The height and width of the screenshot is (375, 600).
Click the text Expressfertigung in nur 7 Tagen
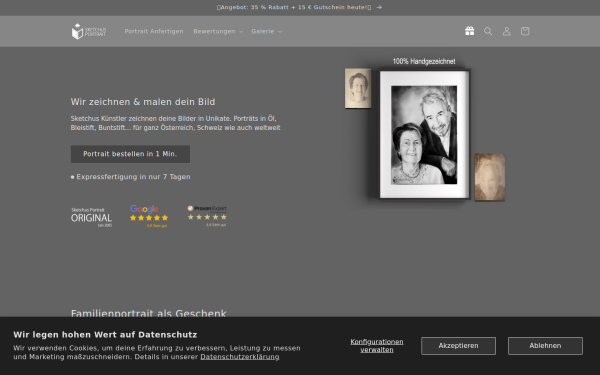point(133,177)
